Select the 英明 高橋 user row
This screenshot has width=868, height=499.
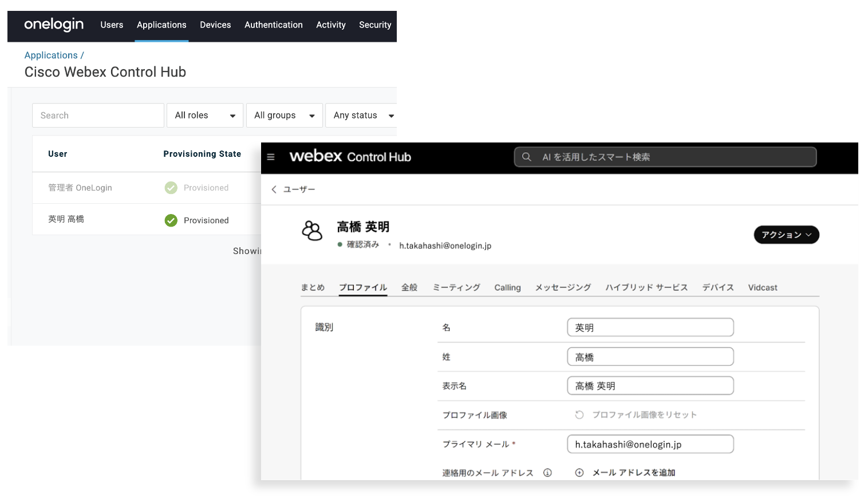tap(147, 219)
